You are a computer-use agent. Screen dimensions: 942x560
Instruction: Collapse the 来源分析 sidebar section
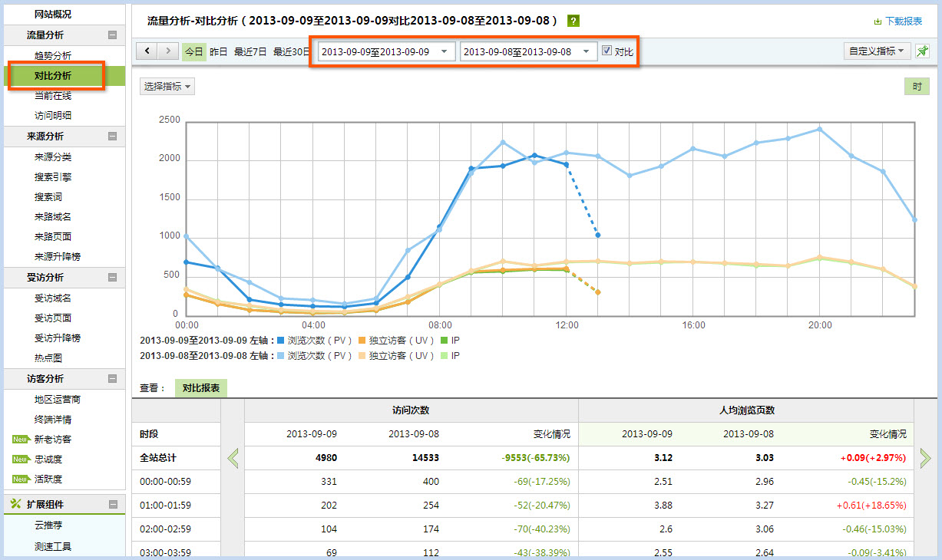click(113, 137)
